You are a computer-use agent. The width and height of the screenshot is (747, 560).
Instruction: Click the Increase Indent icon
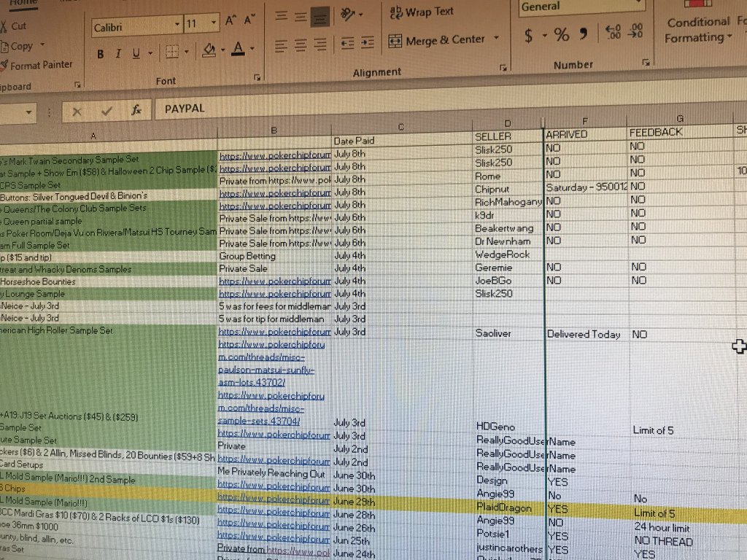[x=368, y=44]
